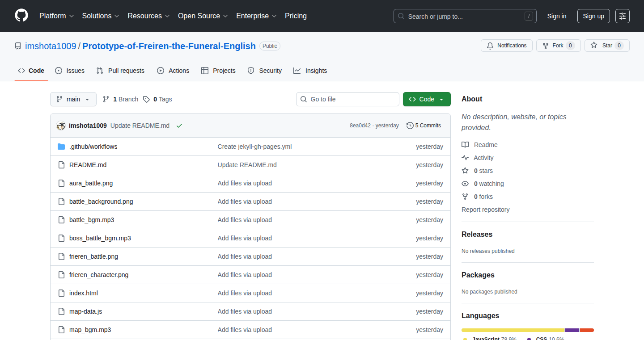Click the file icon beside battle_bgm.mp3
This screenshot has height=340, width=644.
pyautogui.click(x=61, y=220)
